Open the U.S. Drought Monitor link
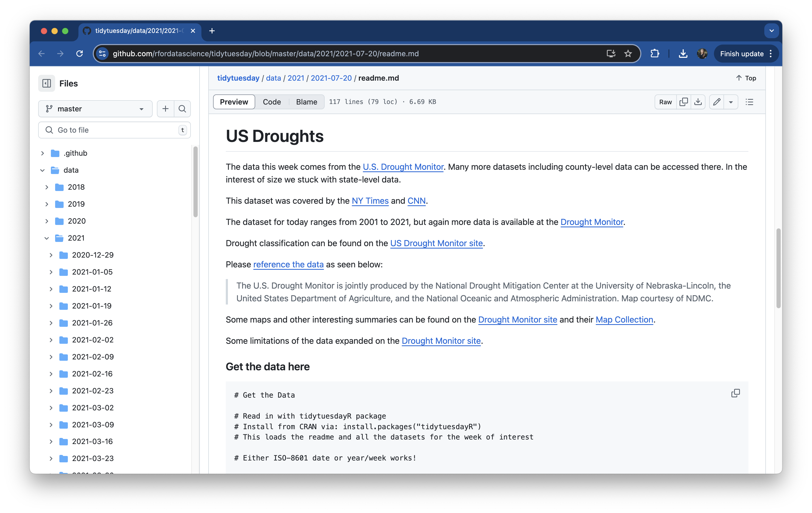 click(x=403, y=167)
